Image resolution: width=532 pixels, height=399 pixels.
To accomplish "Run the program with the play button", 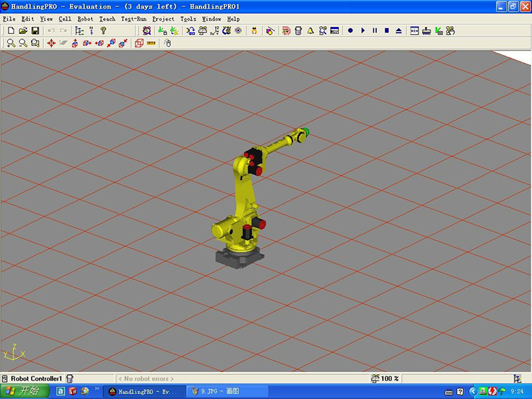I will pyautogui.click(x=362, y=30).
